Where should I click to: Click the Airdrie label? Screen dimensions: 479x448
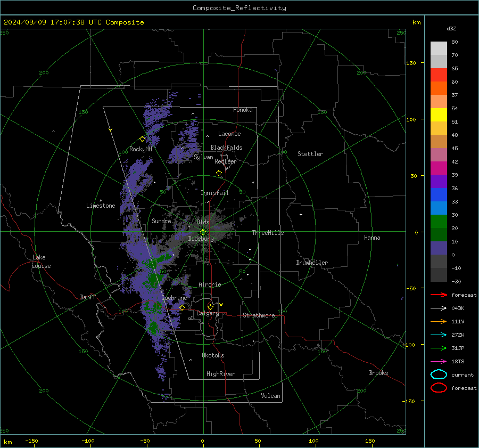point(210,284)
